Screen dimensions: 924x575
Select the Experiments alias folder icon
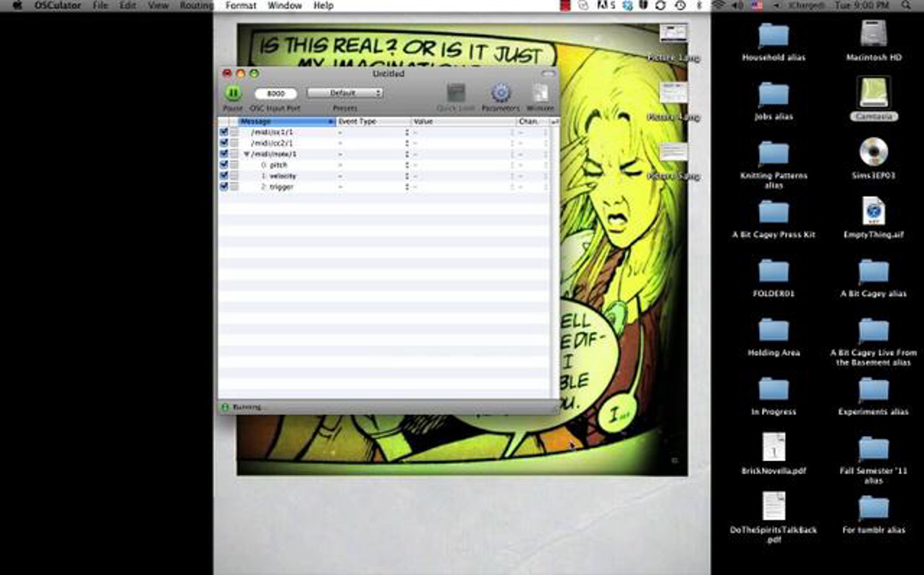(x=874, y=389)
